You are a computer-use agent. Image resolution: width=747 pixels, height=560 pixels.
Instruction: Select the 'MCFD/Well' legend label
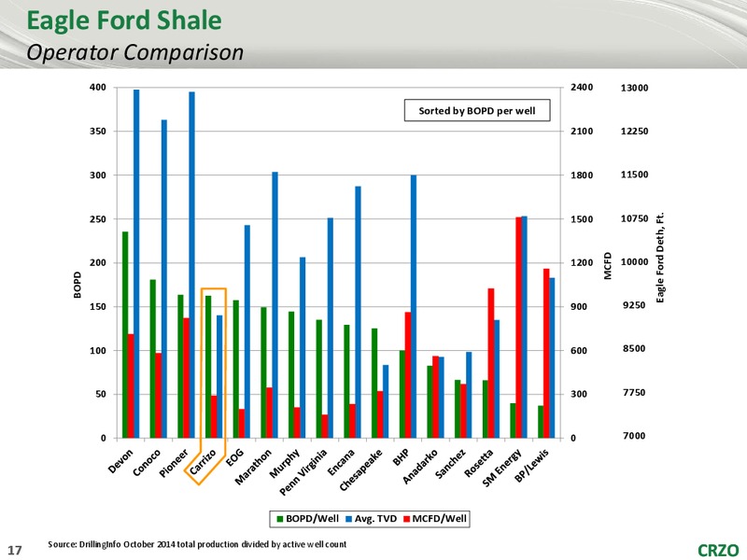click(439, 519)
